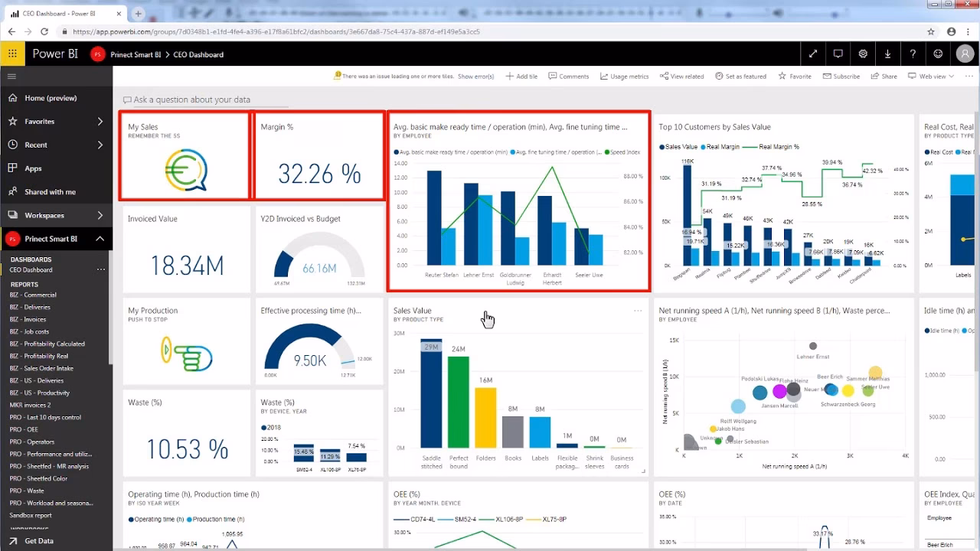The width and height of the screenshot is (980, 551).
Task: Open Power BI help
Action: (x=913, y=54)
